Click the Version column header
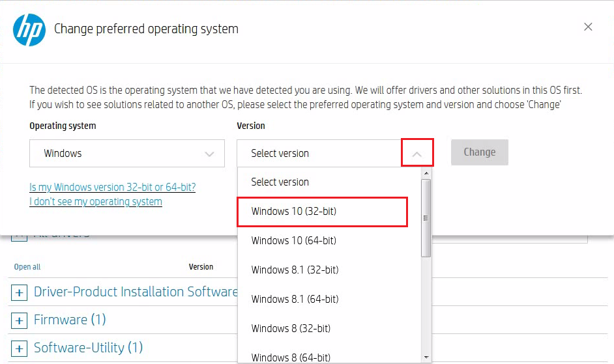The image size is (614, 364). tap(201, 267)
